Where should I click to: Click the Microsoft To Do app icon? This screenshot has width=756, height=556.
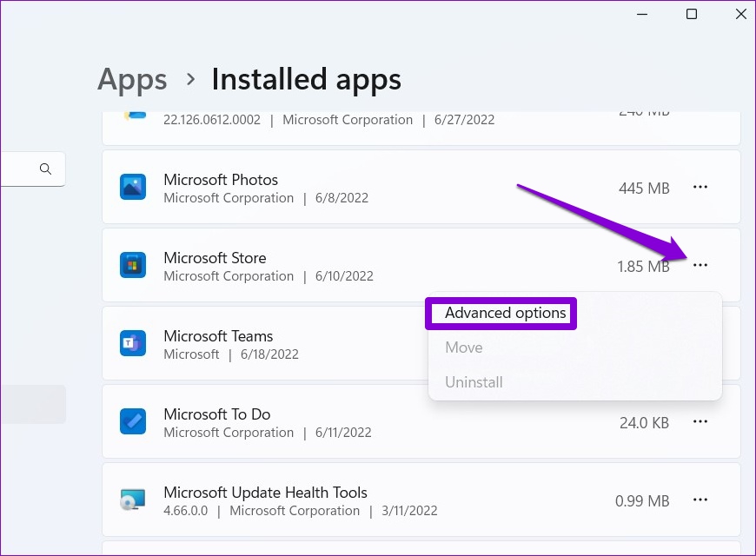133,421
